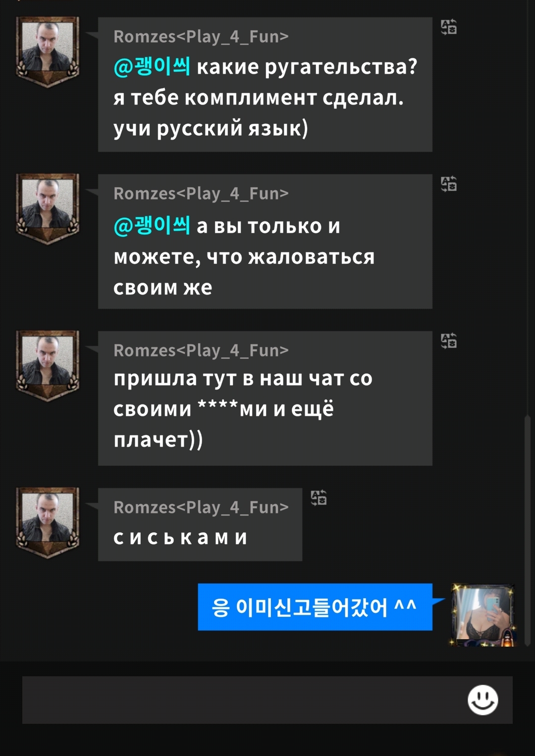Screen dimensions: 535x756
Task: Tap your own profile picture beside blue bubble
Action: pyautogui.click(x=483, y=615)
